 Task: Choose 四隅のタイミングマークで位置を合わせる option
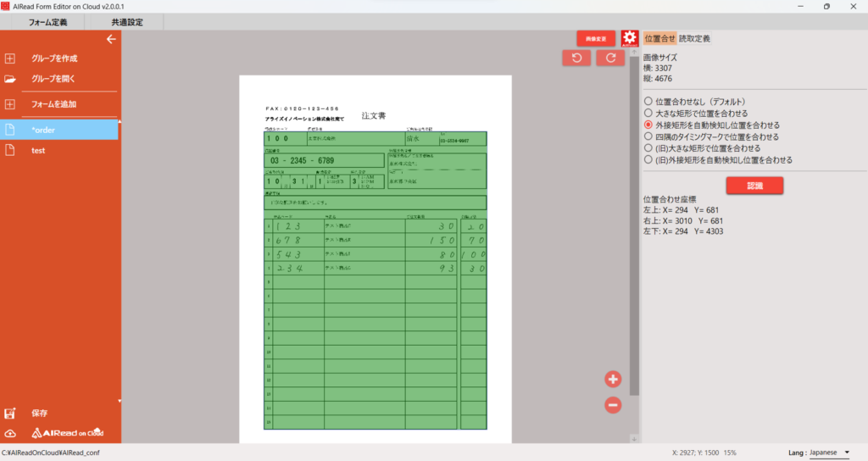pos(648,136)
